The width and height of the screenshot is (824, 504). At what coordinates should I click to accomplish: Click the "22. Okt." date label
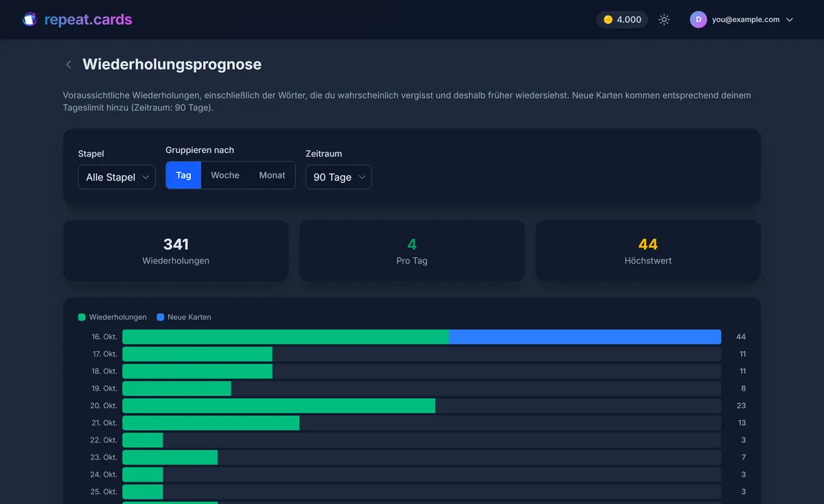[104, 440]
